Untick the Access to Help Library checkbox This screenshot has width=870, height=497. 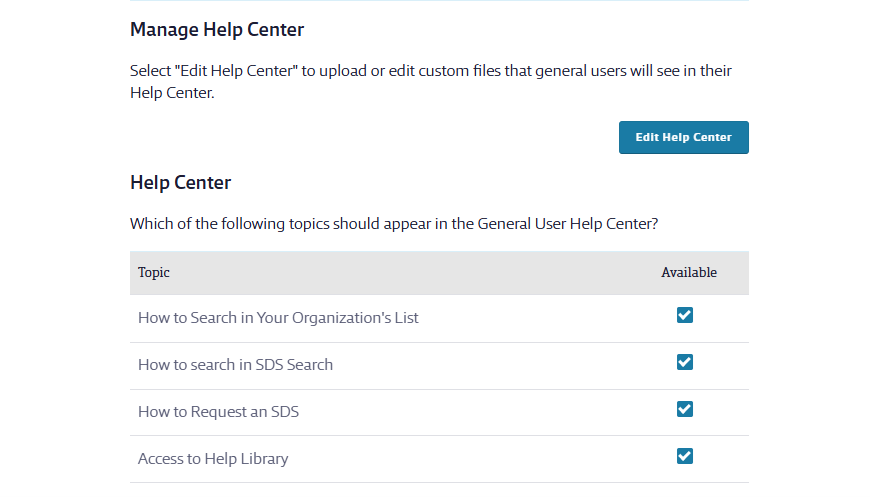point(685,456)
